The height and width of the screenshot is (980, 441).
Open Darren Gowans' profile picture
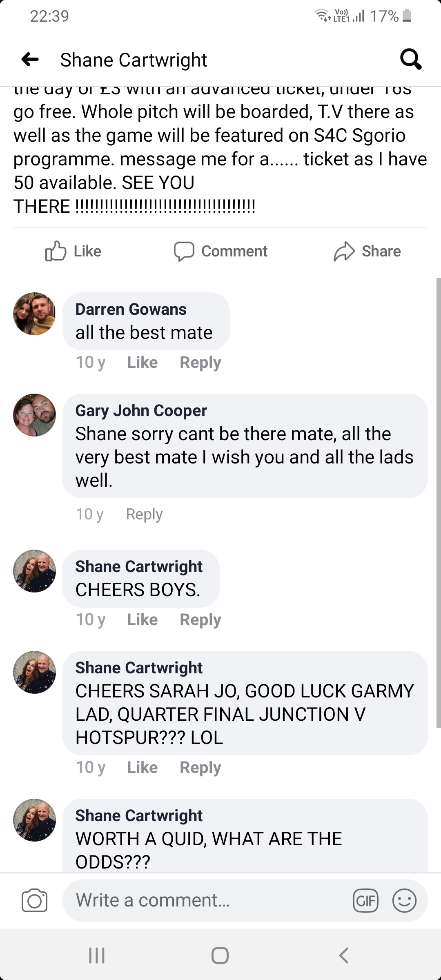coord(34,314)
